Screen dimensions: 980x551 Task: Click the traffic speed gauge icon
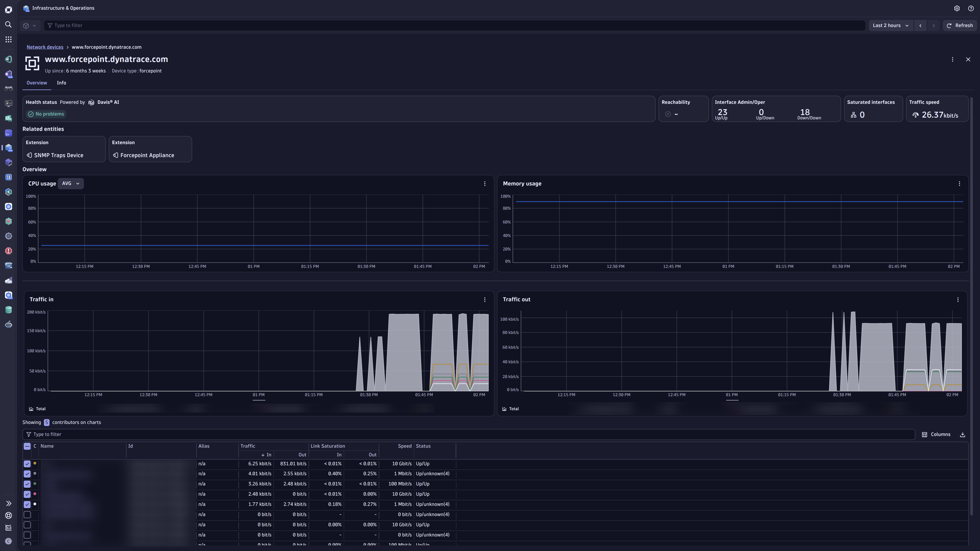pyautogui.click(x=916, y=115)
